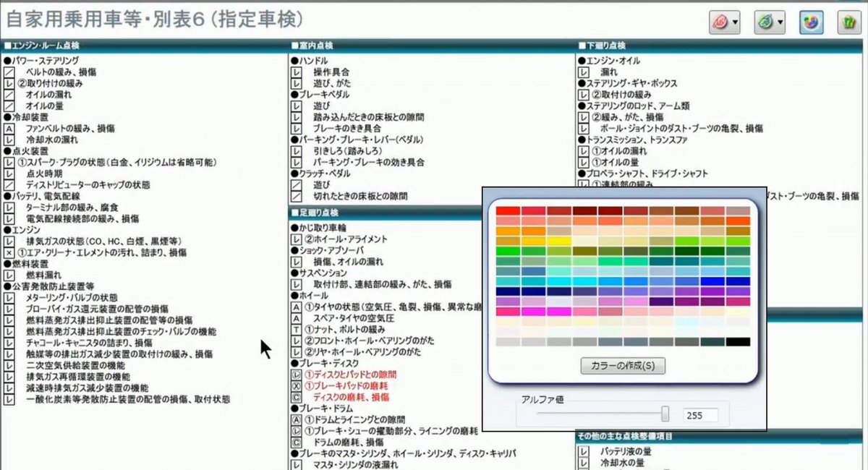
Task: Toggle the mark box for 点火時期
Action: point(9,174)
